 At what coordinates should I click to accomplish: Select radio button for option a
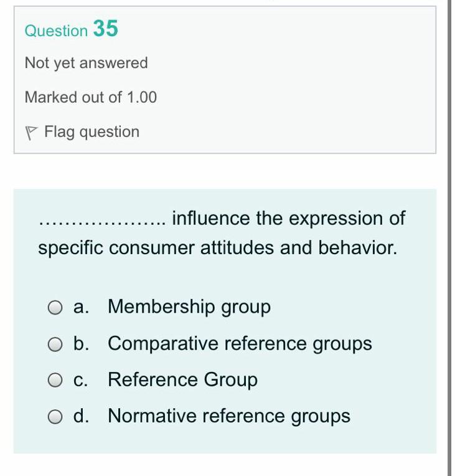click(x=56, y=307)
